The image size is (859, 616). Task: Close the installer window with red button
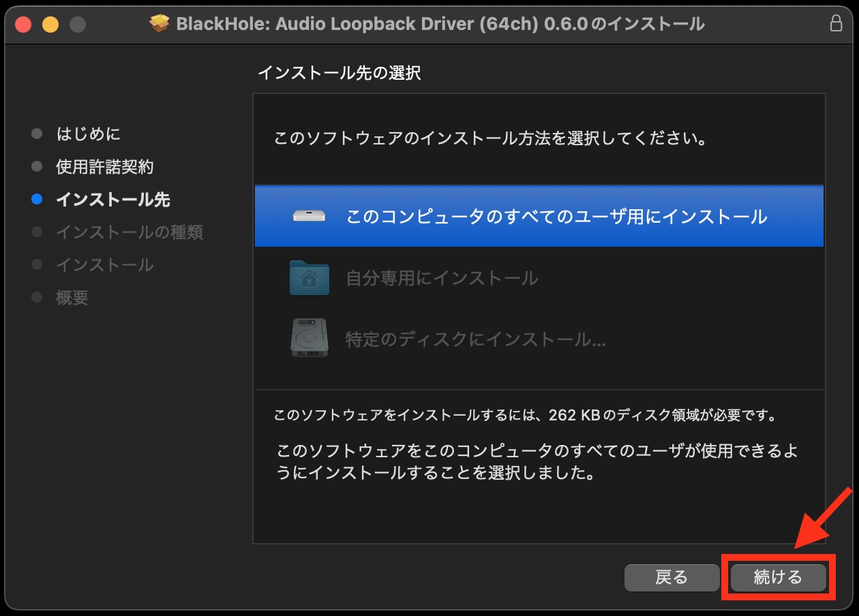(x=24, y=25)
